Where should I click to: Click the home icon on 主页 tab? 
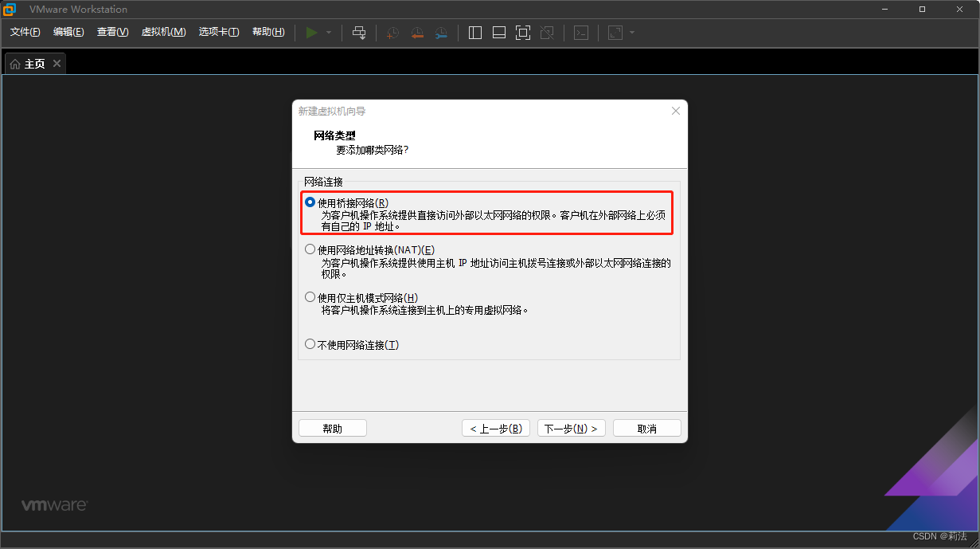click(x=15, y=64)
